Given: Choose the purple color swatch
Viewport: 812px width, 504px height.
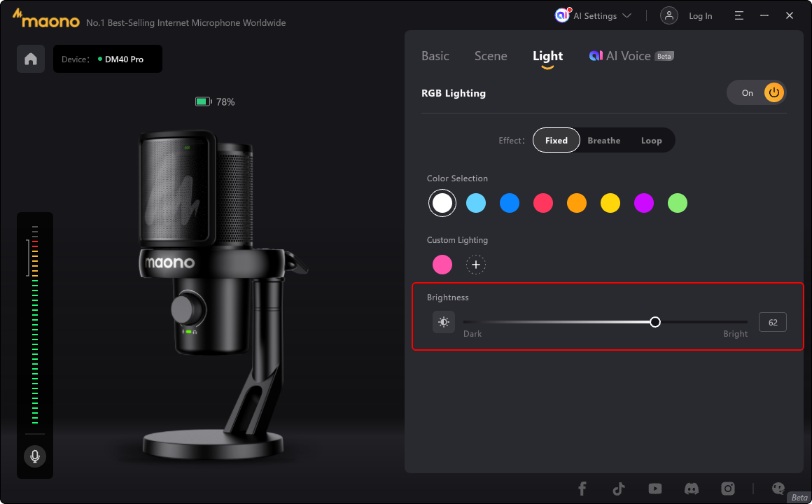Looking at the screenshot, I should pyautogui.click(x=644, y=203).
